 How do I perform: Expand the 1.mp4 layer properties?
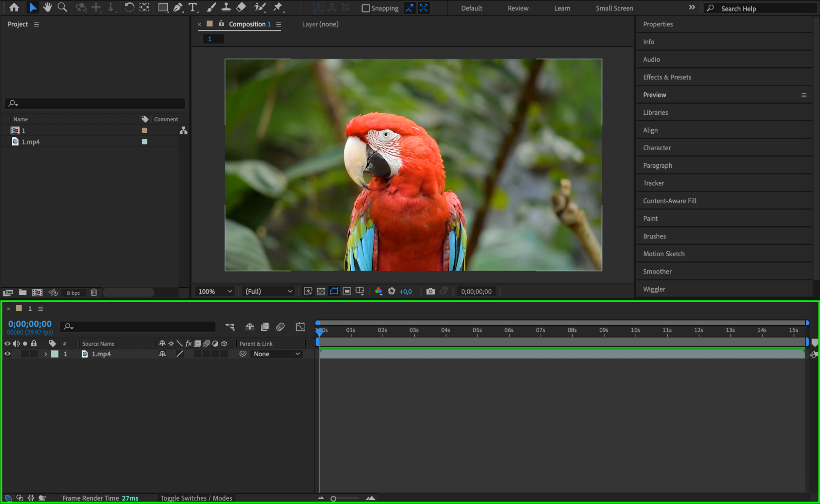(x=46, y=354)
